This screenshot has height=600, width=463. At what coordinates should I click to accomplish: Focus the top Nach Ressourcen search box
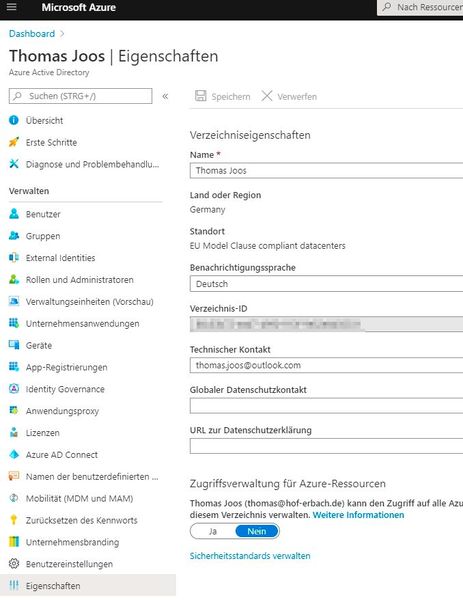(x=420, y=7)
